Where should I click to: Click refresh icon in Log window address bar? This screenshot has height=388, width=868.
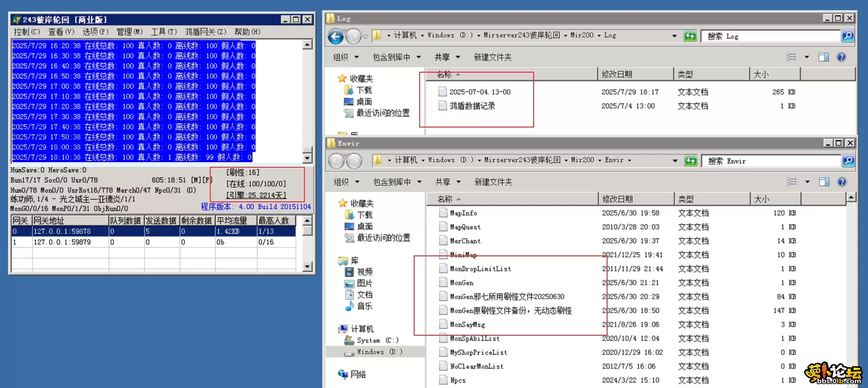(x=690, y=36)
